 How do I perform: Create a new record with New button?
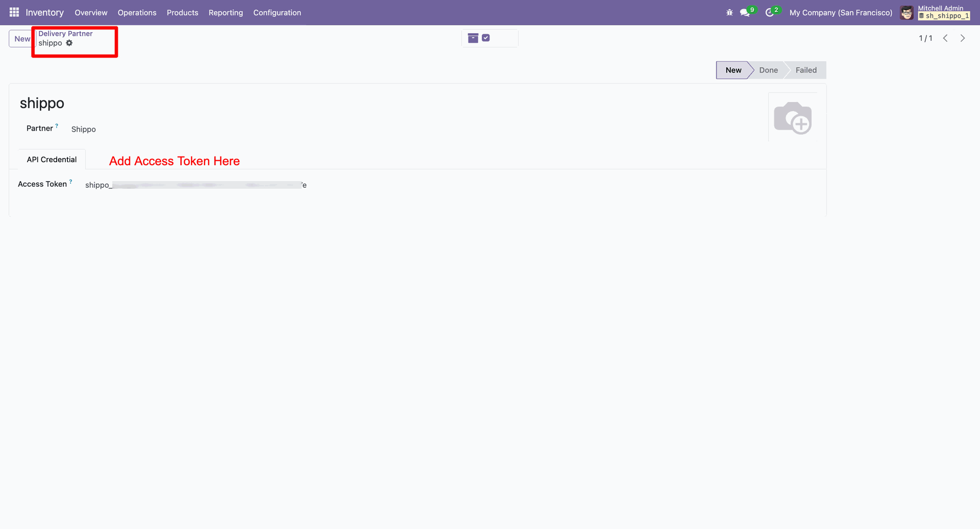tap(22, 39)
